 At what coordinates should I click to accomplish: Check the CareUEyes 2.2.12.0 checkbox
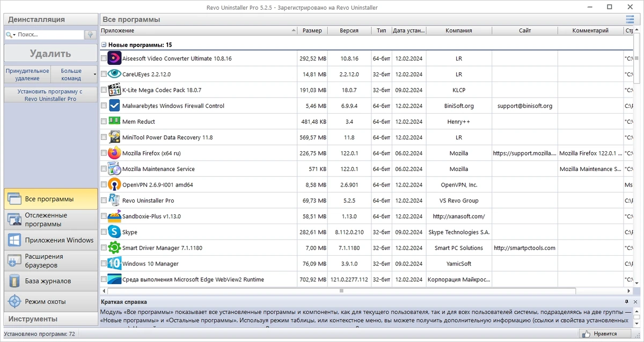click(104, 74)
